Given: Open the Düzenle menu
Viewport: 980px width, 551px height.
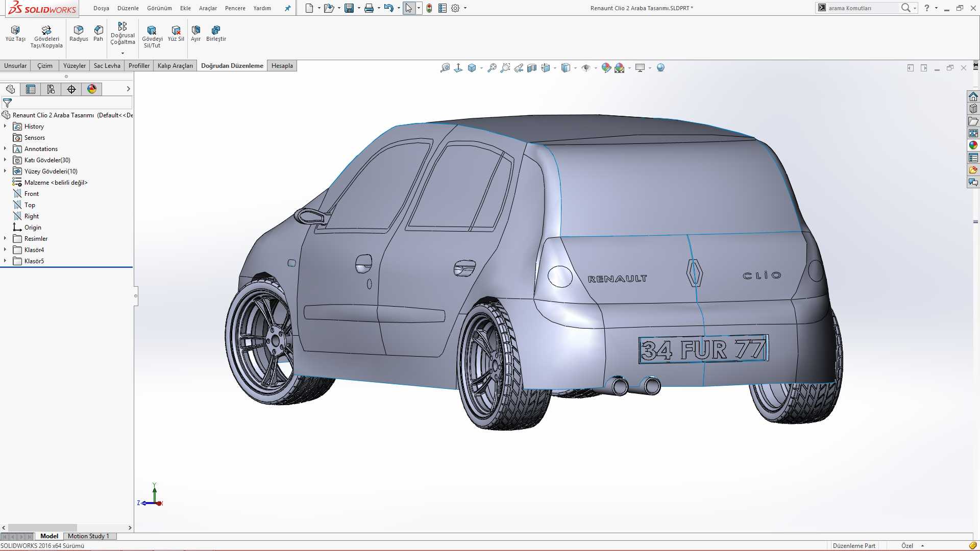Looking at the screenshot, I should tap(128, 8).
